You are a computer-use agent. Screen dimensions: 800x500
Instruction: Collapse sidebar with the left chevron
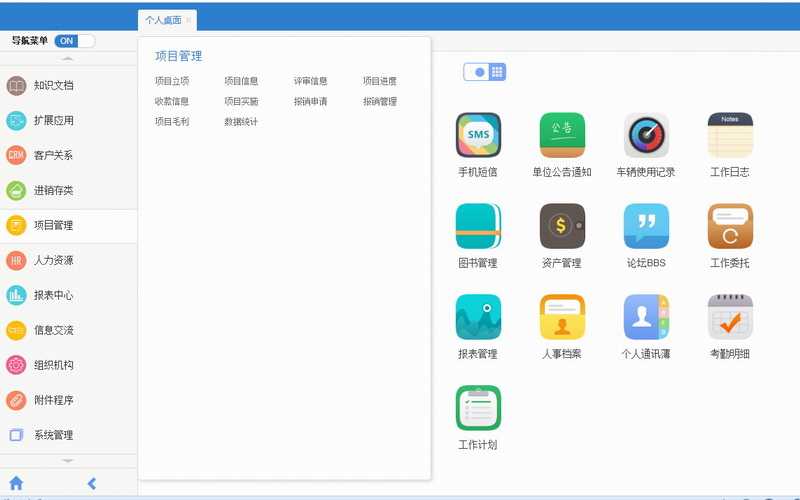[x=92, y=483]
